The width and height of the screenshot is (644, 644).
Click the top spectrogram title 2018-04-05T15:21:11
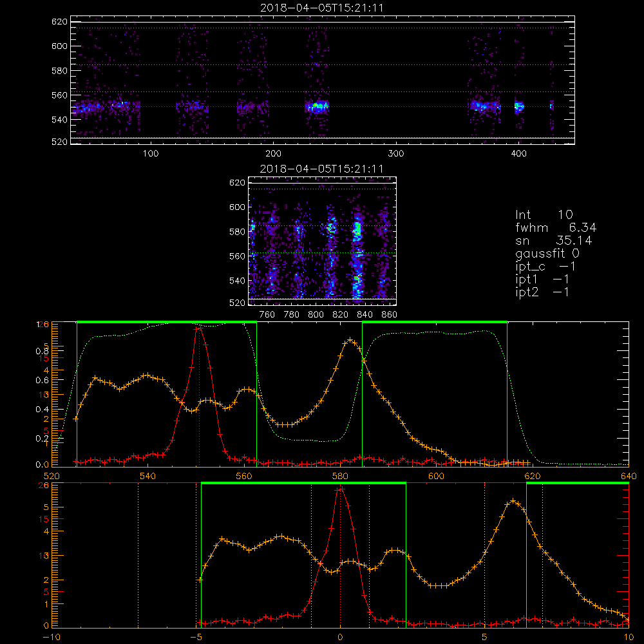coord(321,8)
